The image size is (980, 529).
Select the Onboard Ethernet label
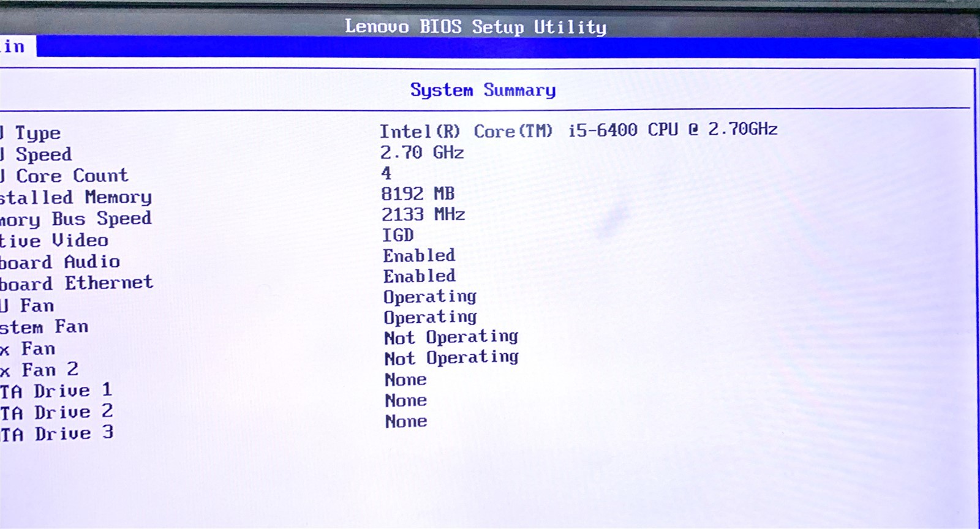[77, 283]
